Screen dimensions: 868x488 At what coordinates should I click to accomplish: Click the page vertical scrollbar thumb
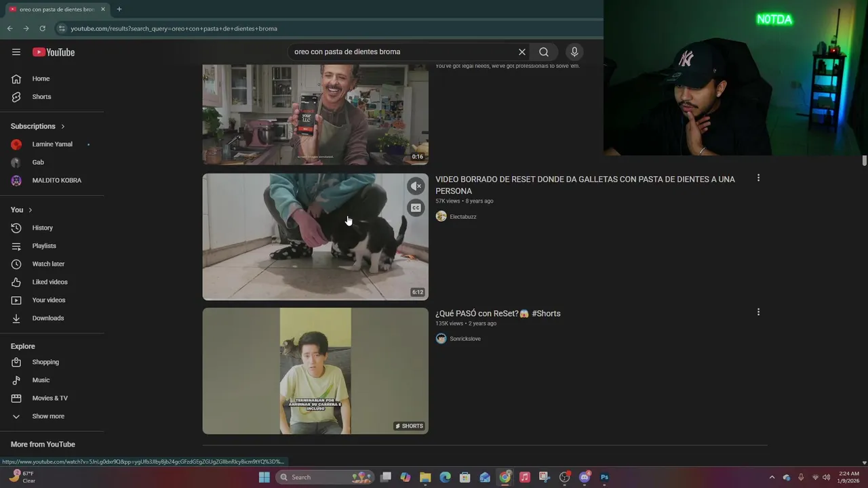click(x=864, y=161)
